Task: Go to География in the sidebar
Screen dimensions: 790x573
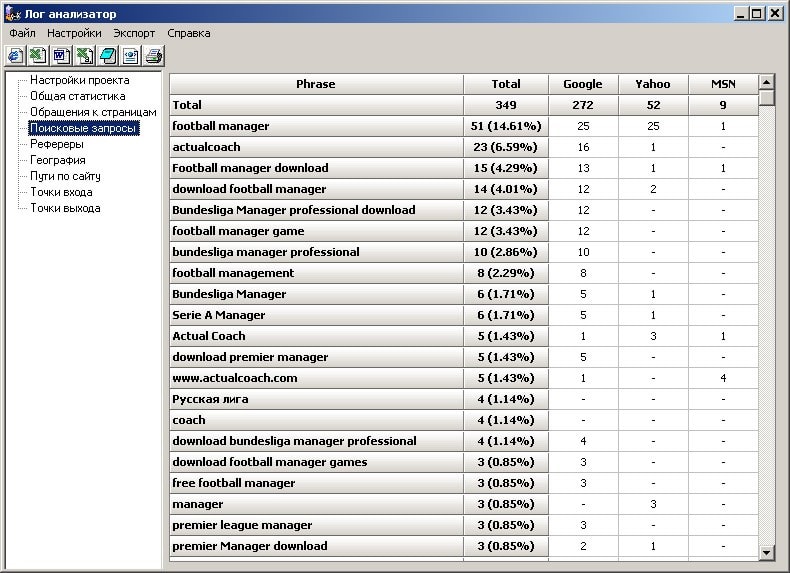Action: (57, 160)
